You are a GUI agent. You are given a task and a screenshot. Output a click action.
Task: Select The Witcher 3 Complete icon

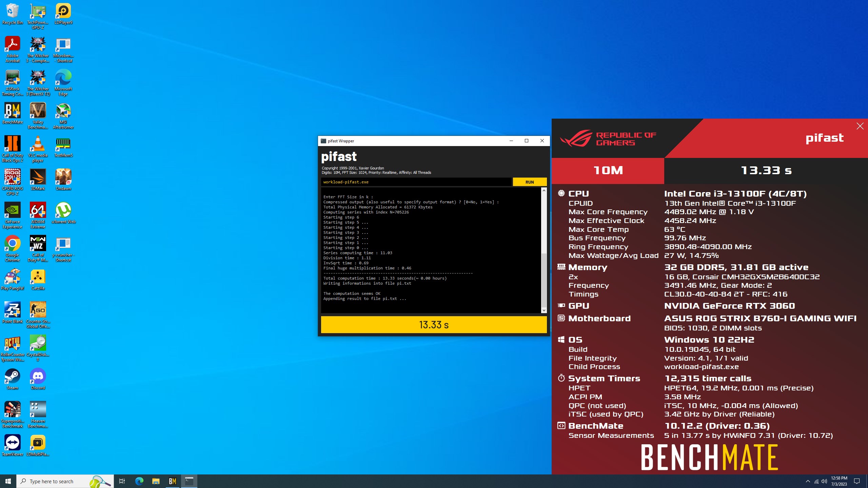(38, 49)
